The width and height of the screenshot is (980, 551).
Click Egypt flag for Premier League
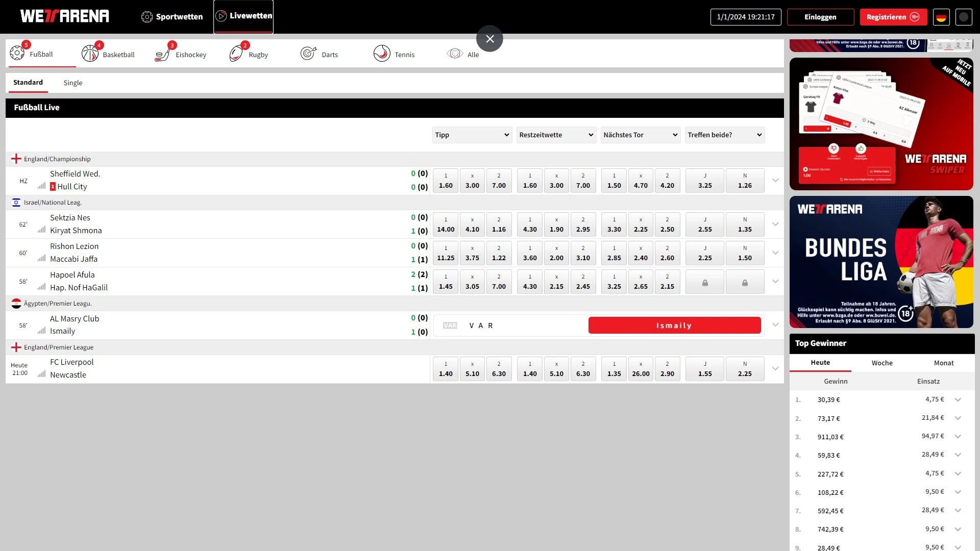pos(16,304)
